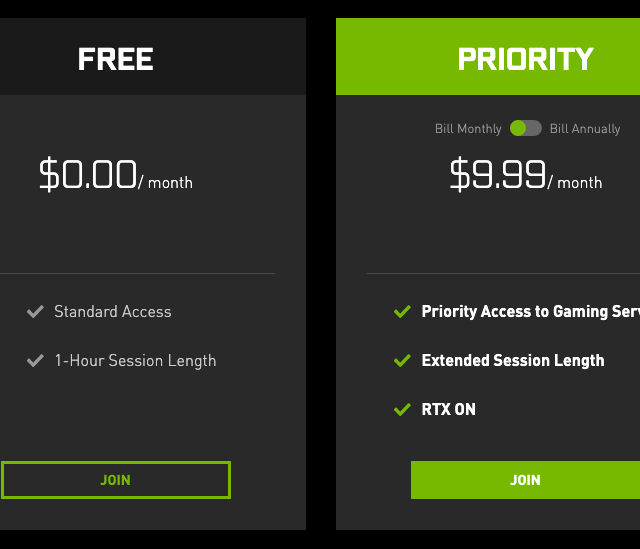Click the 1-Hour Session Length text
The width and height of the screenshot is (640, 549).
tap(135, 360)
